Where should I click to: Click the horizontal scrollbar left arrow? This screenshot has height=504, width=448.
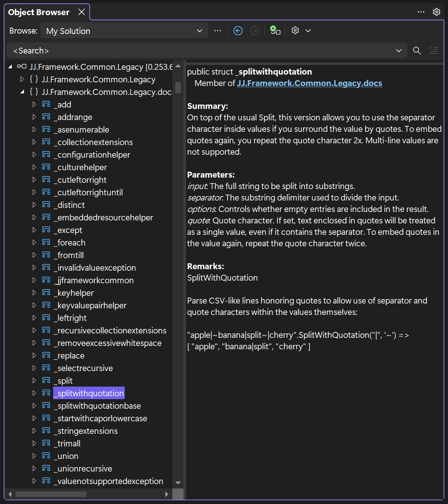pos(10,494)
